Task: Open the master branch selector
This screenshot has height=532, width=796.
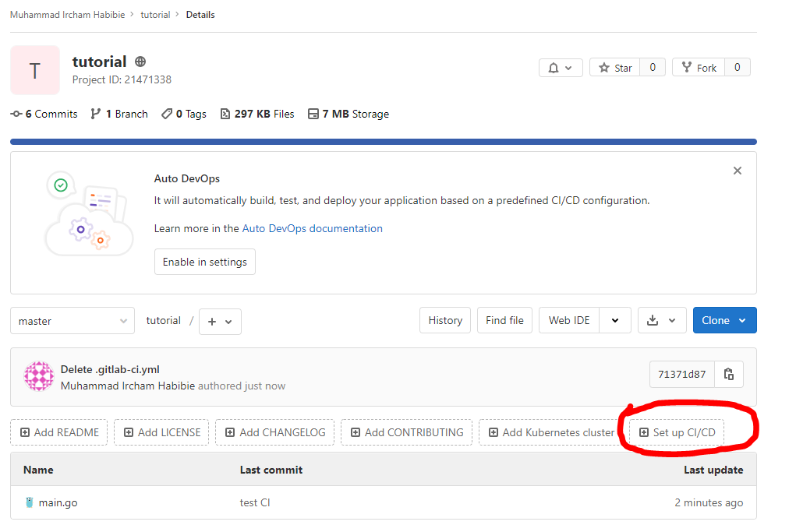Action: coord(72,321)
